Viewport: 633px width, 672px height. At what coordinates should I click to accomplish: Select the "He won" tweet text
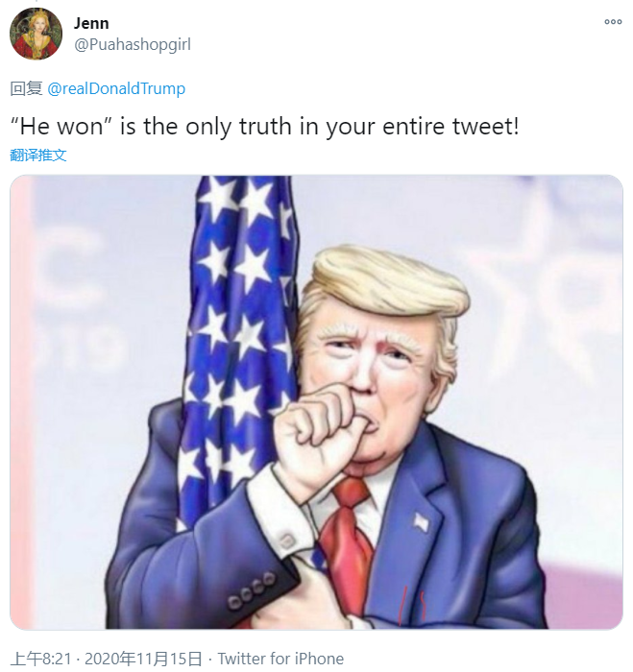click(x=264, y=127)
